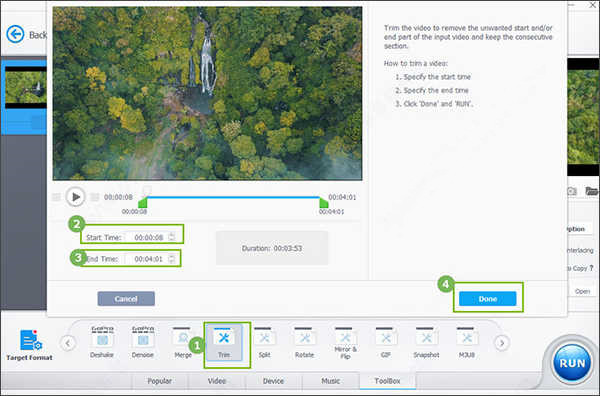The height and width of the screenshot is (396, 600).
Task: Switch to the Popular tab
Action: click(160, 381)
